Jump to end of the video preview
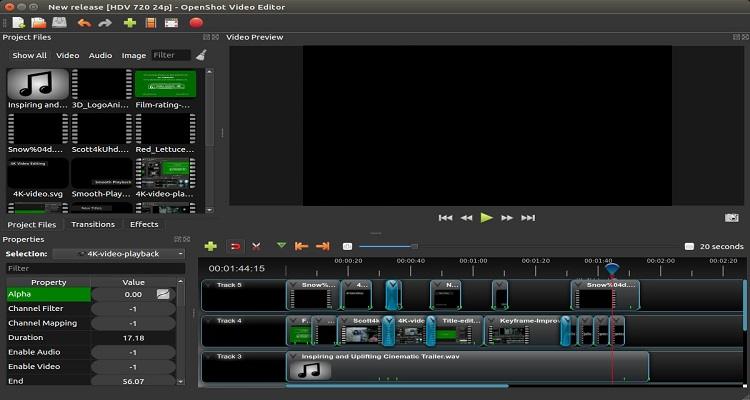This screenshot has width=750, height=400. click(x=528, y=218)
